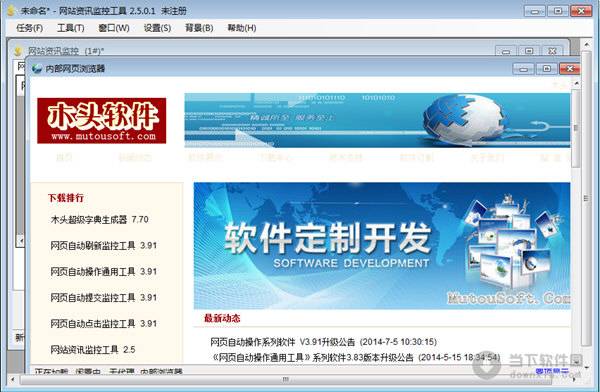Click the 最新动态 heading
The width and height of the screenshot is (600, 392).
click(222, 318)
